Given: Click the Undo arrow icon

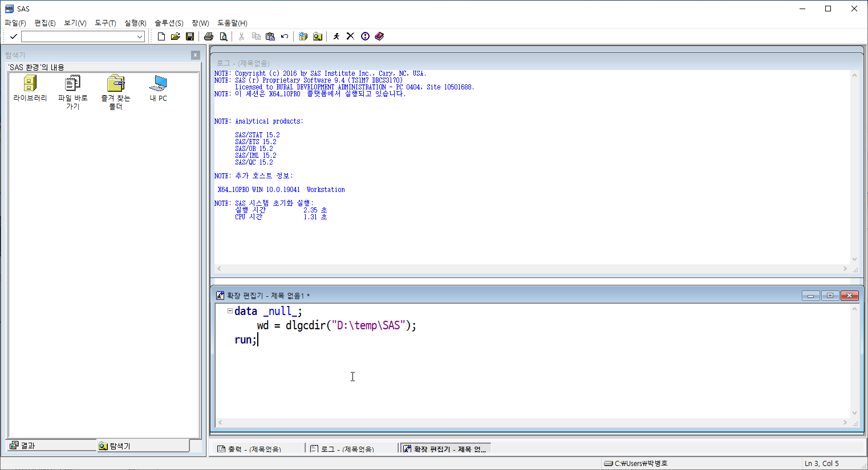Looking at the screenshot, I should [x=285, y=36].
